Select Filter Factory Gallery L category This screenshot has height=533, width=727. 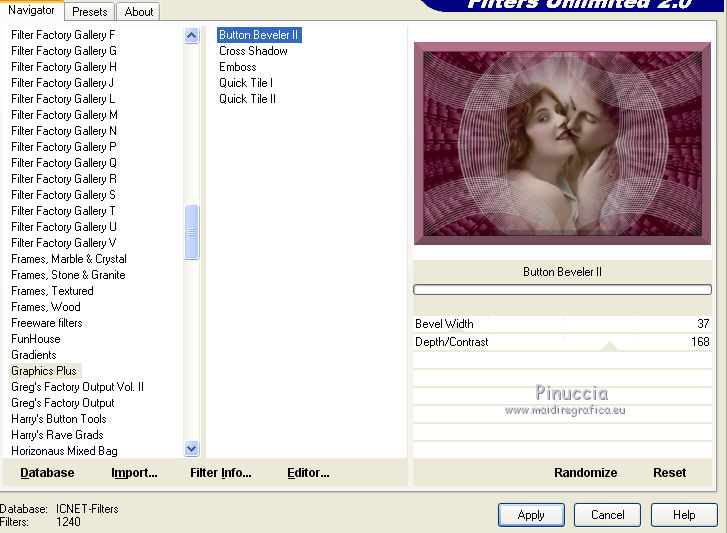coord(63,99)
